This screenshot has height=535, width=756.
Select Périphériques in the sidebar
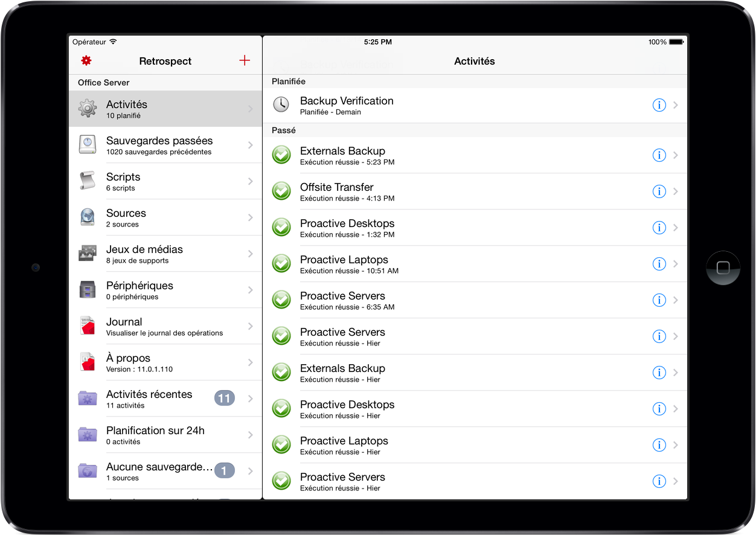(165, 290)
